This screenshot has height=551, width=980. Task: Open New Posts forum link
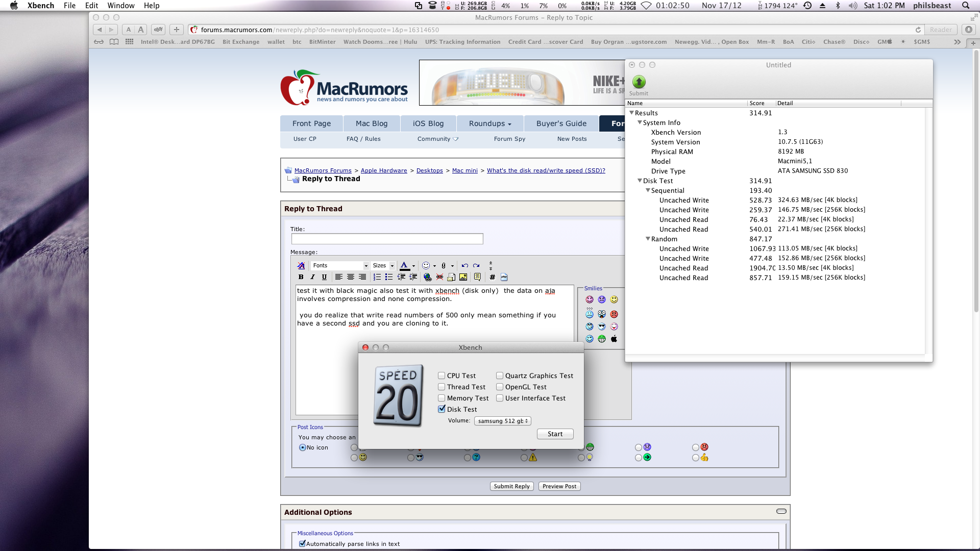[572, 139]
